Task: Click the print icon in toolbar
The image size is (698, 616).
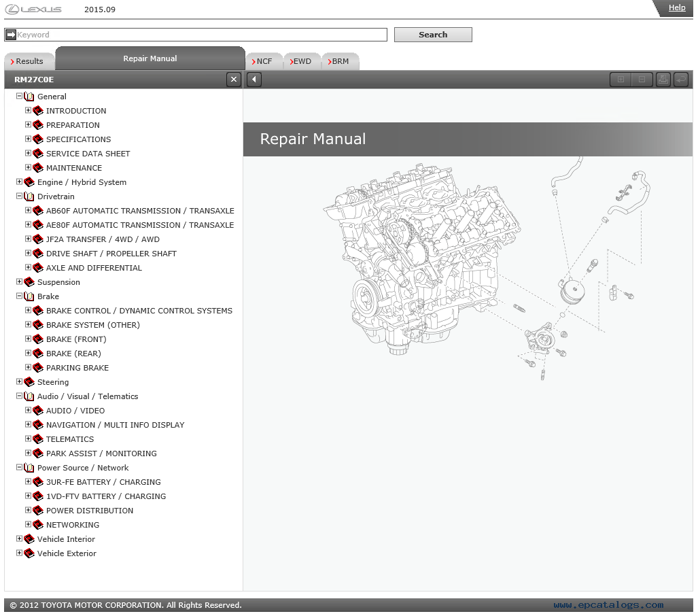Action: click(663, 80)
